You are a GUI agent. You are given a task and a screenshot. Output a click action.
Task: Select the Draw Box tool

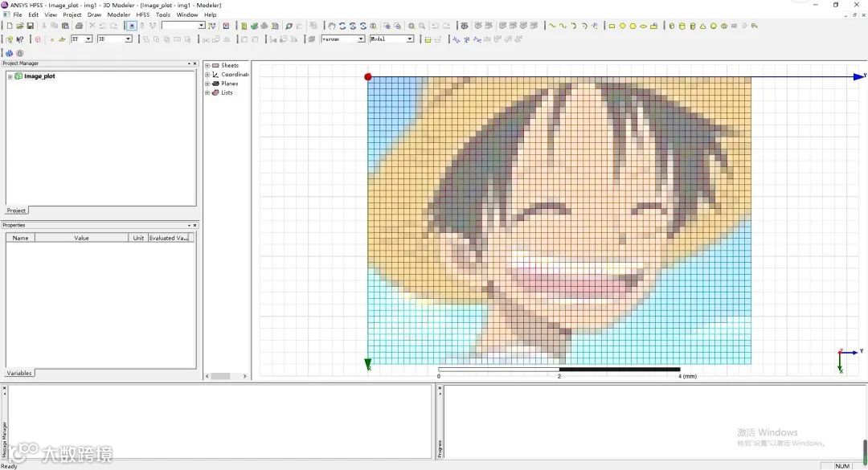point(671,26)
